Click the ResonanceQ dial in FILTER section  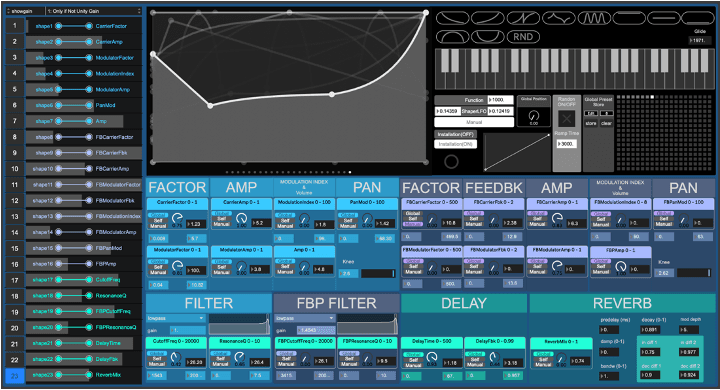[x=239, y=357]
